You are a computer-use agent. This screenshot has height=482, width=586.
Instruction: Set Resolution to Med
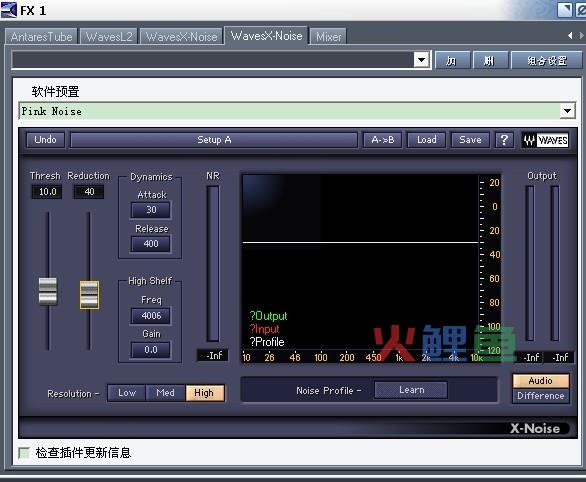(165, 393)
